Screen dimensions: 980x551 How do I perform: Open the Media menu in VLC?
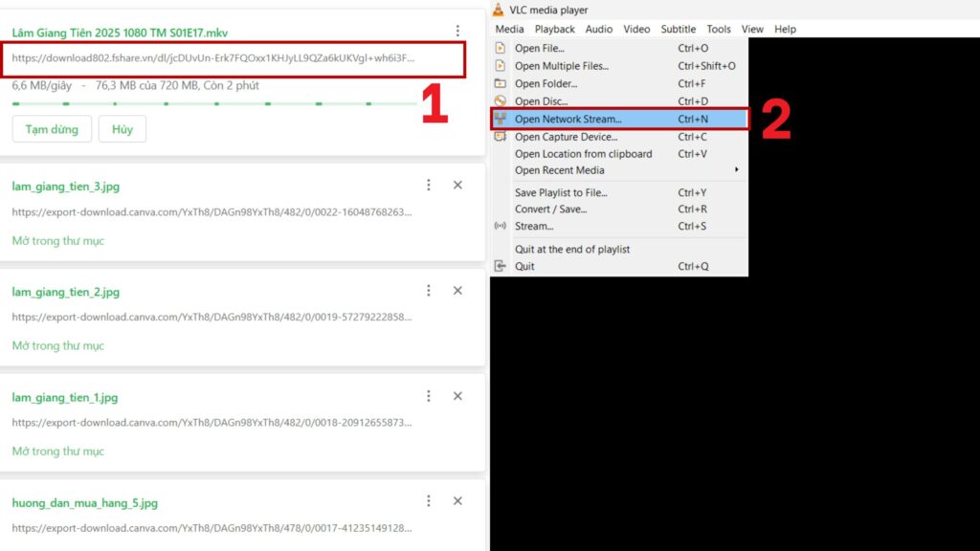pos(509,29)
